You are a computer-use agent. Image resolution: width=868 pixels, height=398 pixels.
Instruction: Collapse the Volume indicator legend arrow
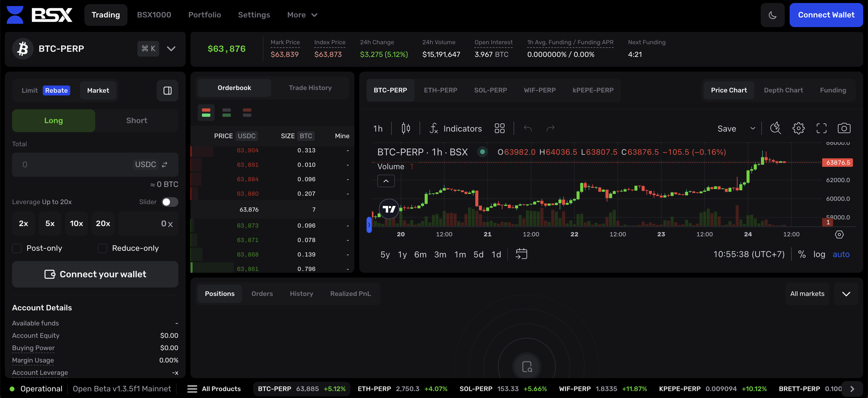click(x=386, y=181)
